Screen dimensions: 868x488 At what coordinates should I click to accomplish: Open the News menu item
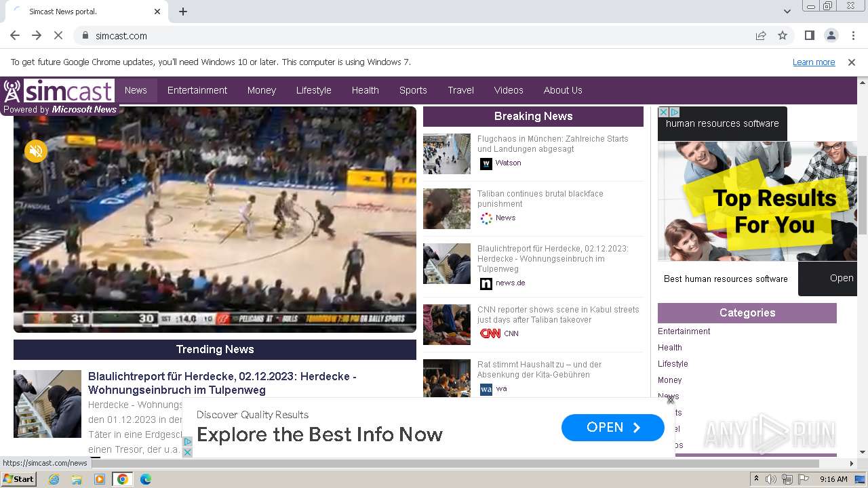point(136,90)
